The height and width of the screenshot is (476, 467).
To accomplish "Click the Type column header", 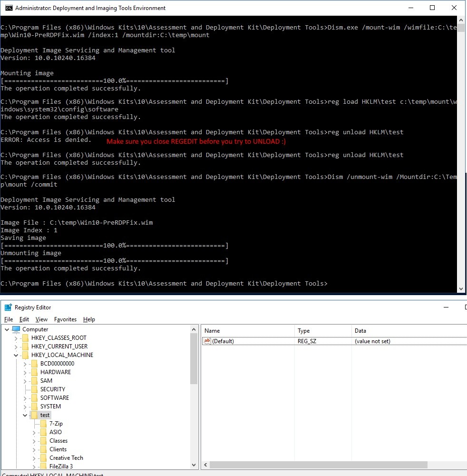I will click(322, 331).
